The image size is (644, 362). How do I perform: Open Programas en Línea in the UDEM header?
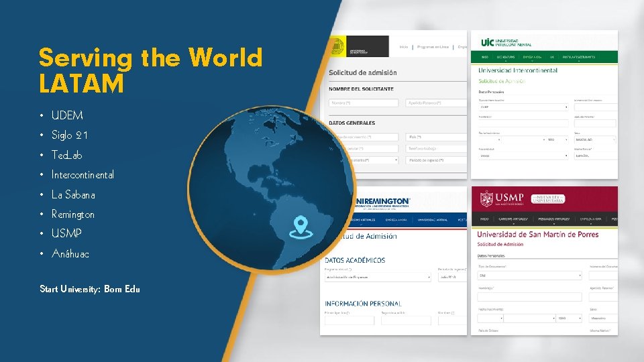click(x=433, y=47)
